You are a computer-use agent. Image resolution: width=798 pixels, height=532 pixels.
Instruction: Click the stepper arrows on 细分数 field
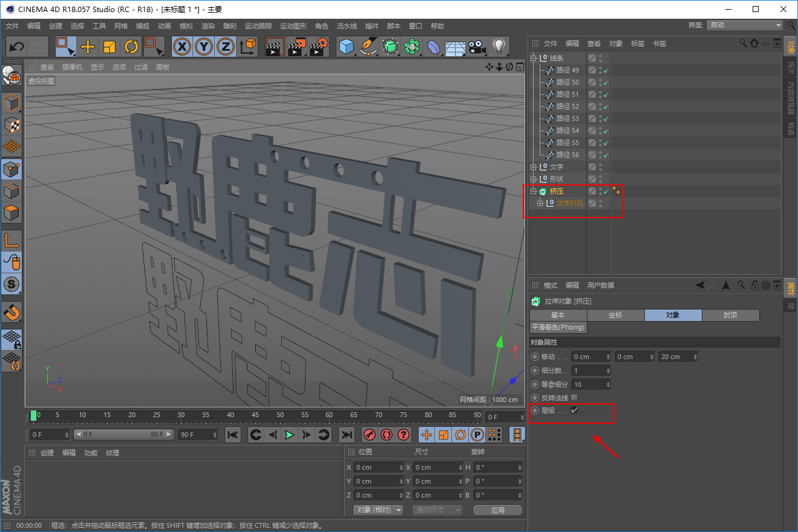click(608, 371)
